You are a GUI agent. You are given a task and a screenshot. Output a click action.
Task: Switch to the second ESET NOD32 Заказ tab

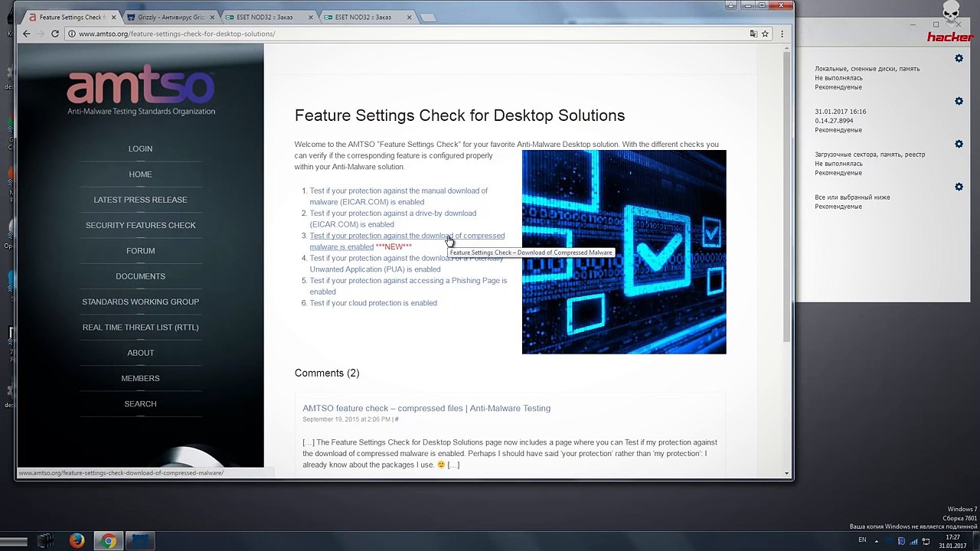[366, 17]
